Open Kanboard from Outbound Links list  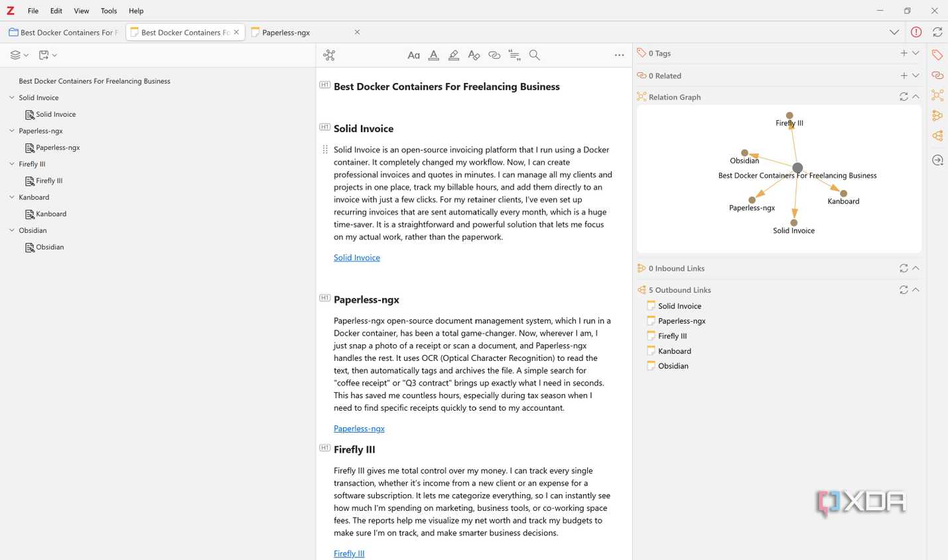pyautogui.click(x=674, y=351)
